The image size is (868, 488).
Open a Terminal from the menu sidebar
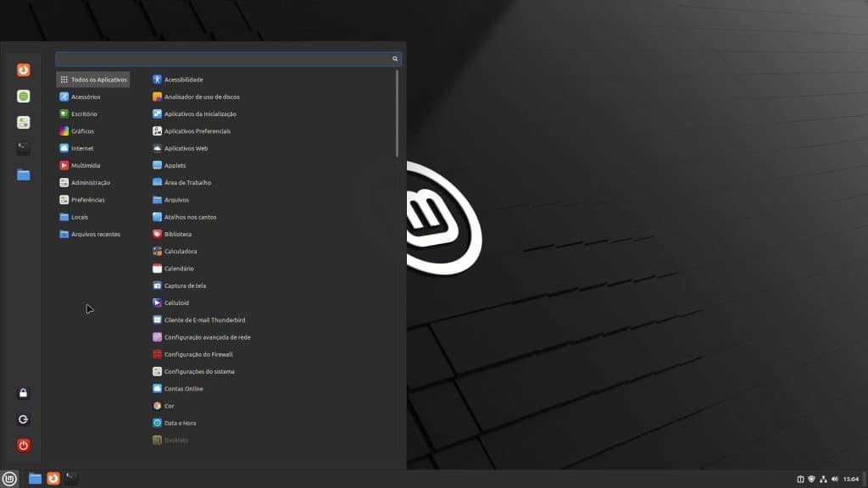tap(23, 148)
